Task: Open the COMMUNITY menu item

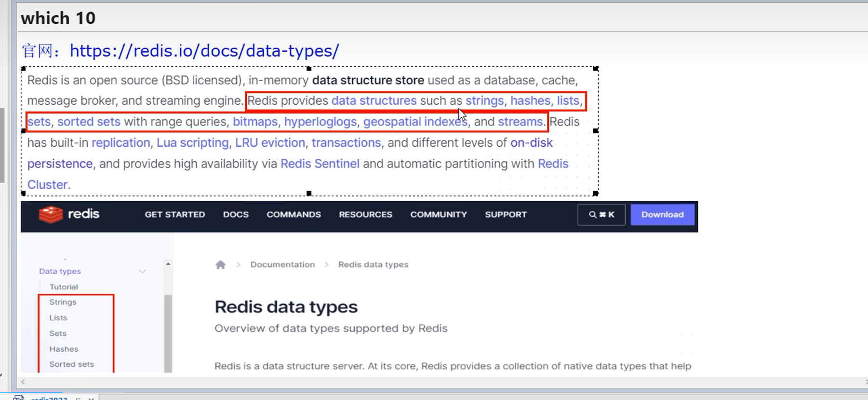Action: (x=439, y=214)
